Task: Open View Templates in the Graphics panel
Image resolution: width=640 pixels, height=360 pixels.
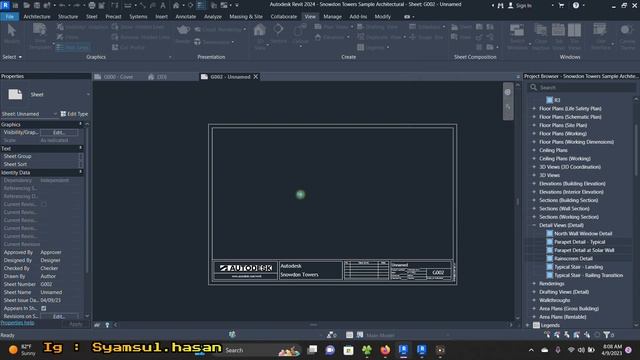Action: 40,35
